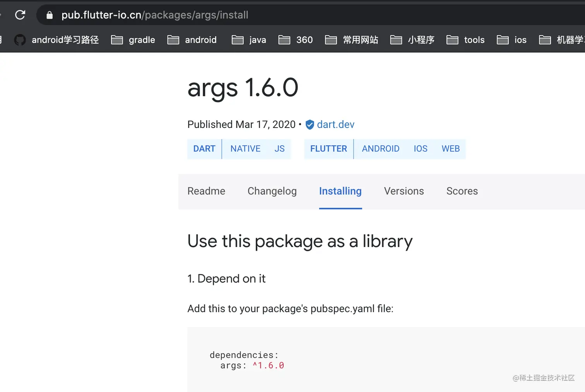Viewport: 585px width, 392px height.
Task: Open the java bookmark folder
Action: 249,40
